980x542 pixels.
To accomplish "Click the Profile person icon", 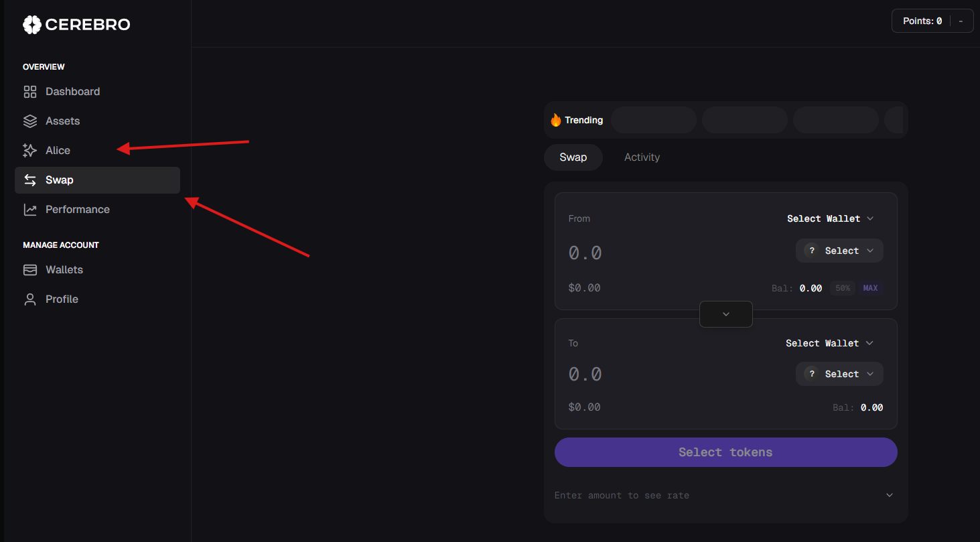I will [30, 299].
